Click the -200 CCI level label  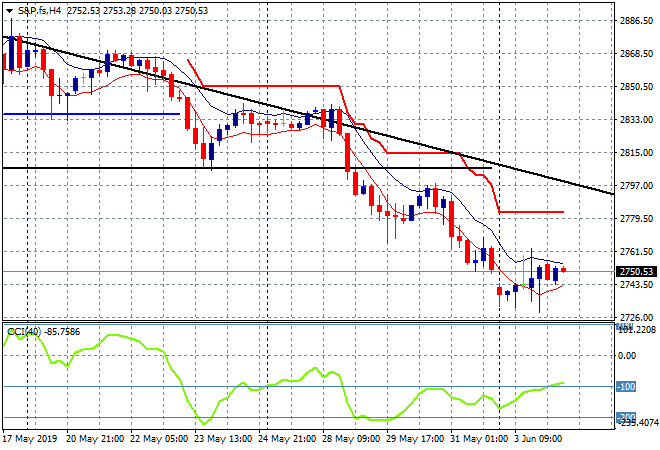tap(626, 417)
